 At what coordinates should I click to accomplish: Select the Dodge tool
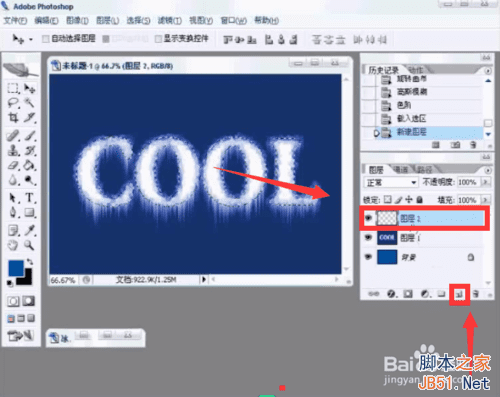(x=29, y=180)
